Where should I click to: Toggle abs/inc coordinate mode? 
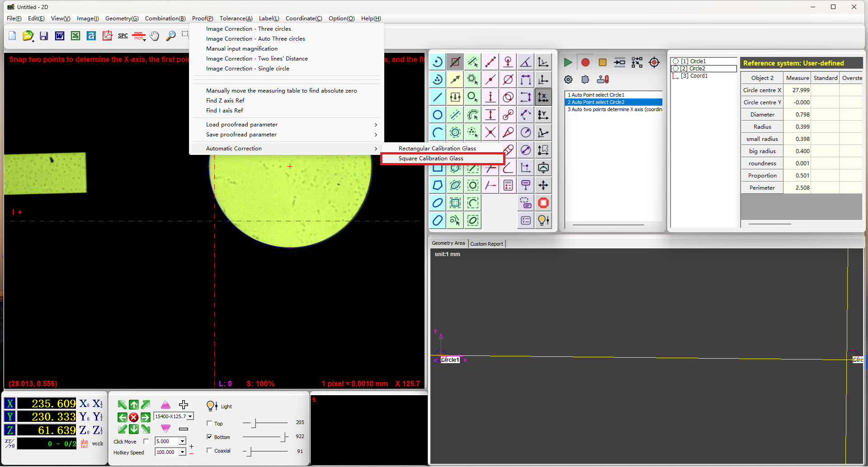(x=85, y=444)
